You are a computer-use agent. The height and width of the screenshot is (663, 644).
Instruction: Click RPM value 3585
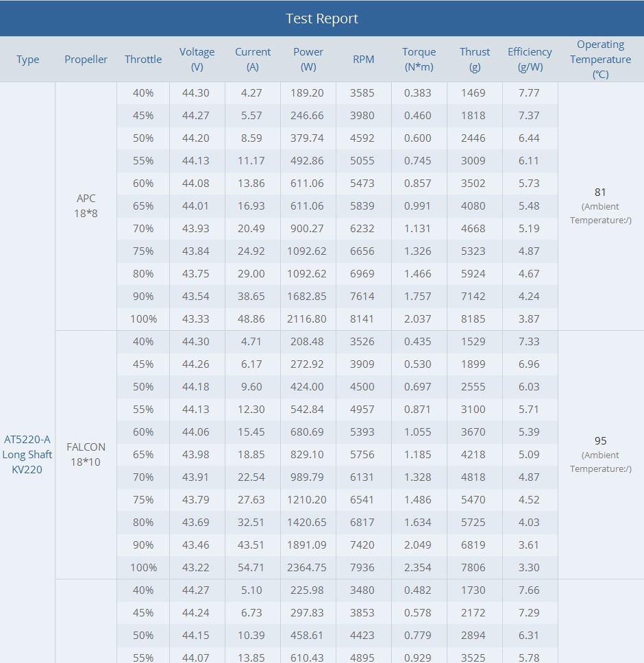362,93
